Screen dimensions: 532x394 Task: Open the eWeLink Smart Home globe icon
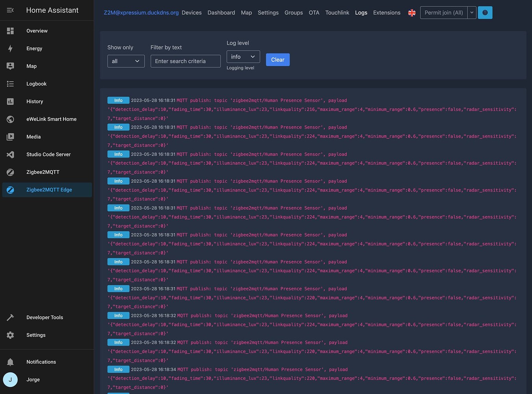point(10,119)
